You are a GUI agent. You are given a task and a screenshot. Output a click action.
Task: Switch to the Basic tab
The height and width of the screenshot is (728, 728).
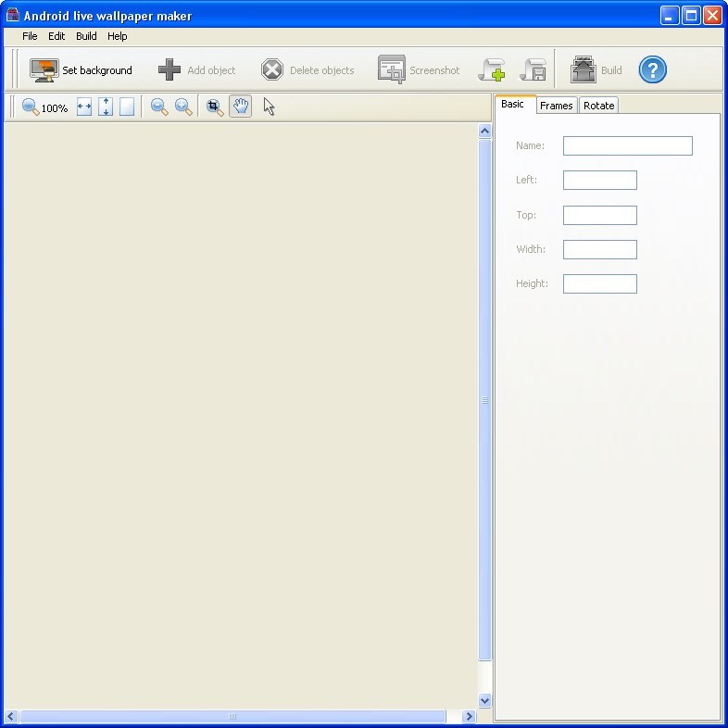(515, 104)
